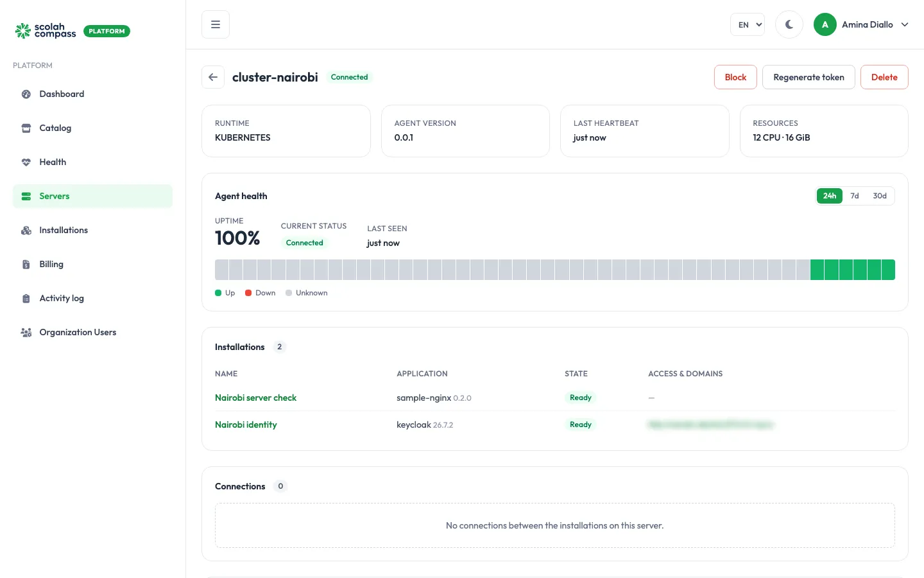Click the Delete button
924x578 pixels.
point(884,77)
